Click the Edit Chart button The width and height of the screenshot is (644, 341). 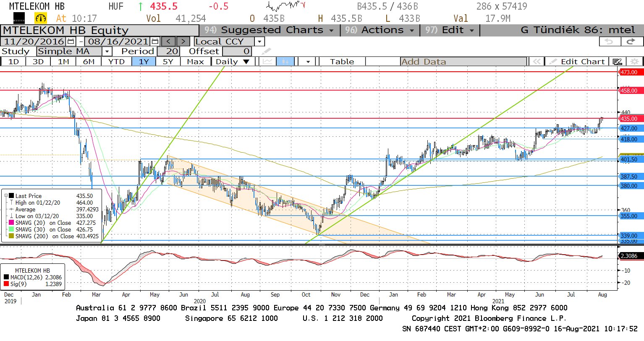(577, 62)
